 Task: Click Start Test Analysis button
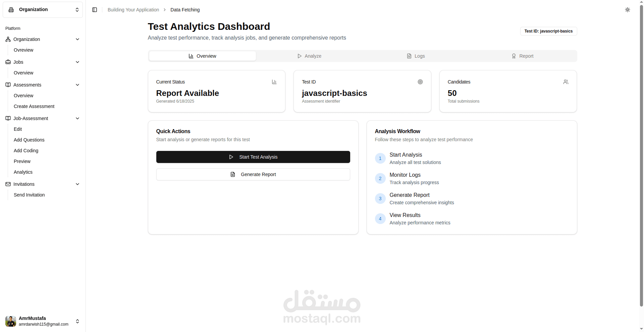pyautogui.click(x=253, y=157)
